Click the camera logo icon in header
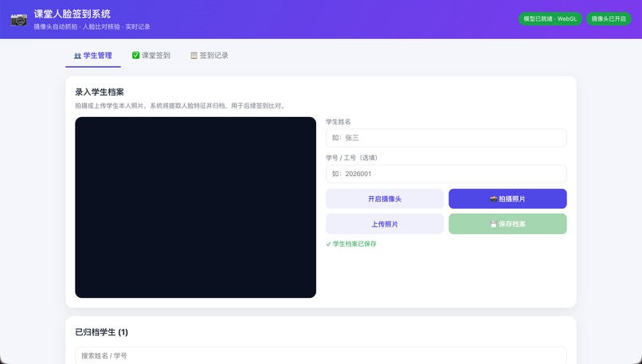Image resolution: width=642 pixels, height=364 pixels. (19, 19)
